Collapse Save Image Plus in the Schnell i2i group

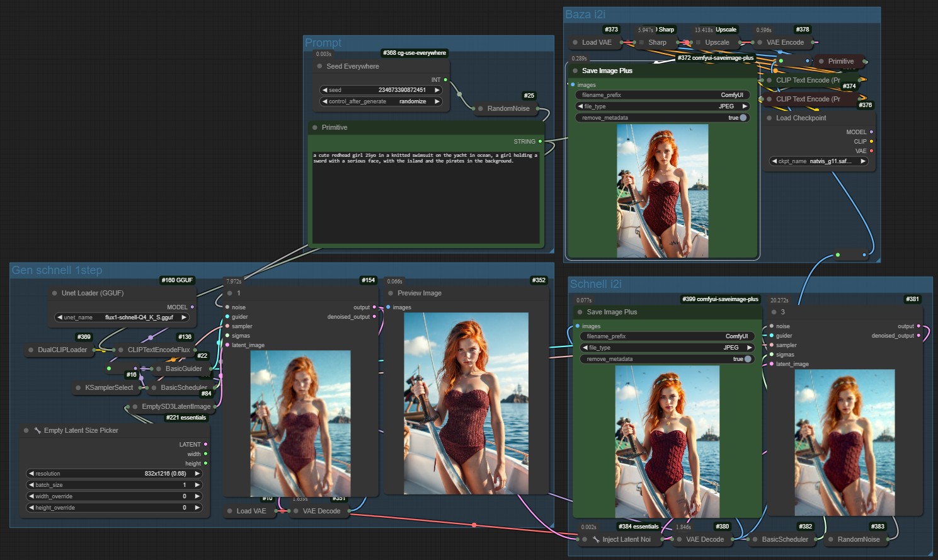coord(580,312)
